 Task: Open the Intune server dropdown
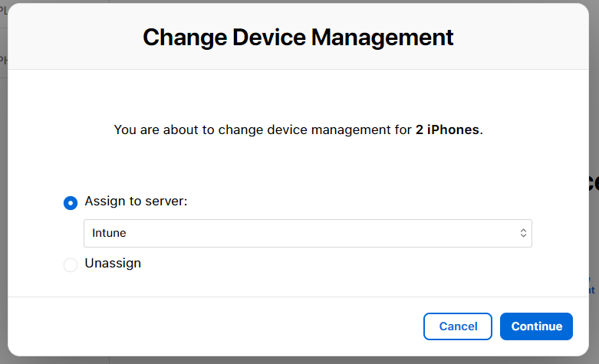[x=307, y=233]
